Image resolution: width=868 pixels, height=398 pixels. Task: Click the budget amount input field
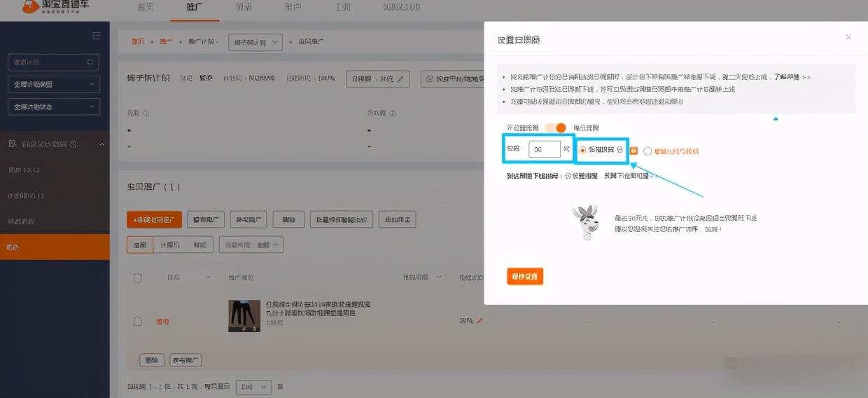click(x=545, y=149)
